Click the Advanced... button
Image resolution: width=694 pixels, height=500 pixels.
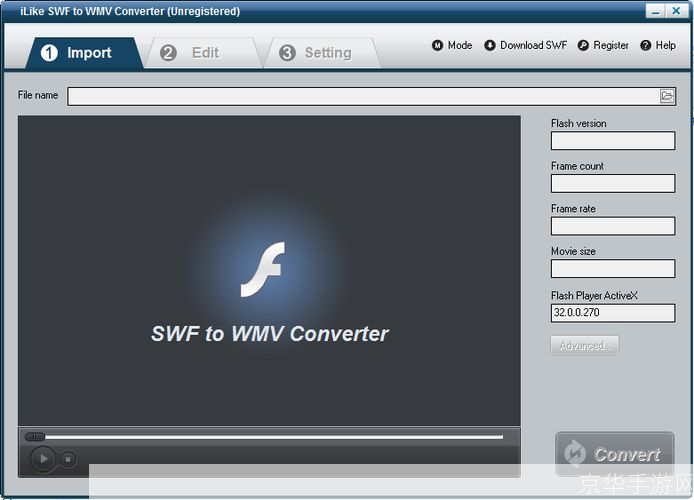585,346
